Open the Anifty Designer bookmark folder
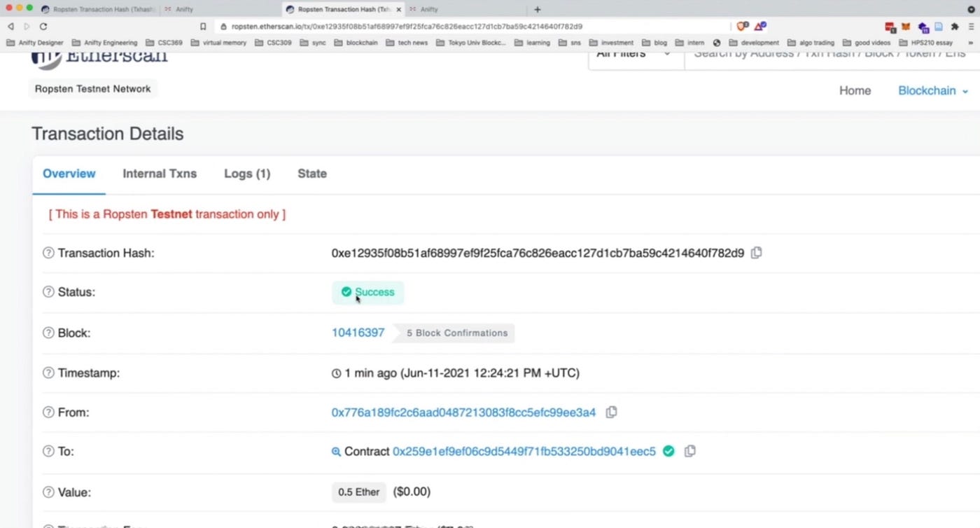Image resolution: width=980 pixels, height=528 pixels. coord(35,43)
